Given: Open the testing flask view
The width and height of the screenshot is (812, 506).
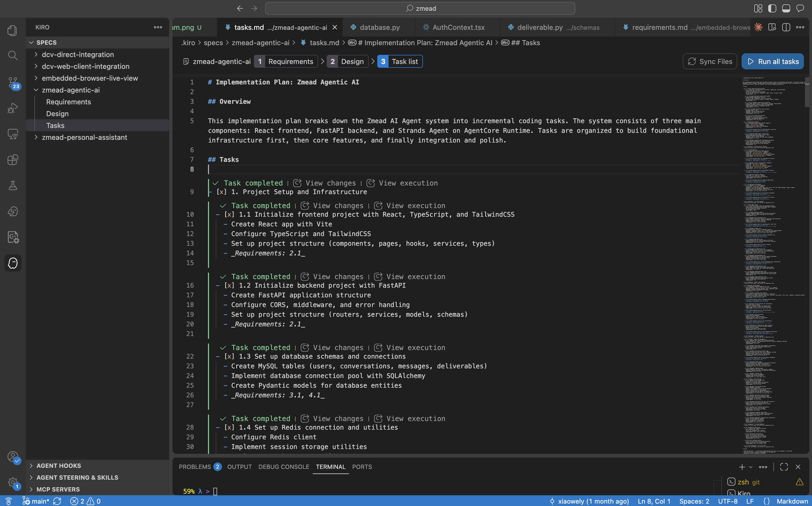Looking at the screenshot, I should 13,186.
